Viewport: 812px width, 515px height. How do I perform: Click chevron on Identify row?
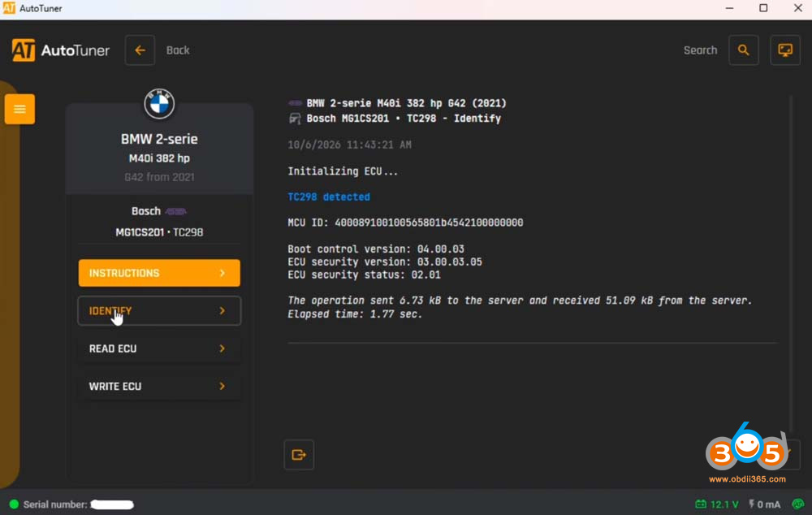click(x=222, y=311)
